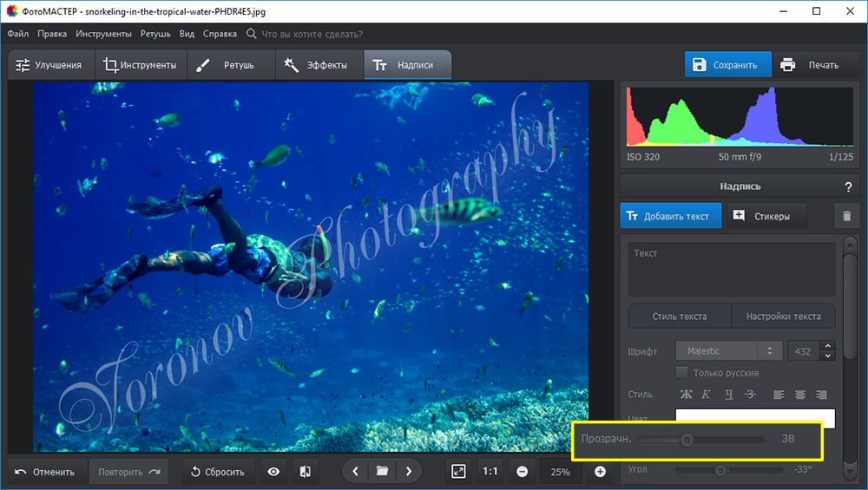The width and height of the screenshot is (868, 490).
Task: Click the fit-to-screen icon
Action: click(458, 472)
